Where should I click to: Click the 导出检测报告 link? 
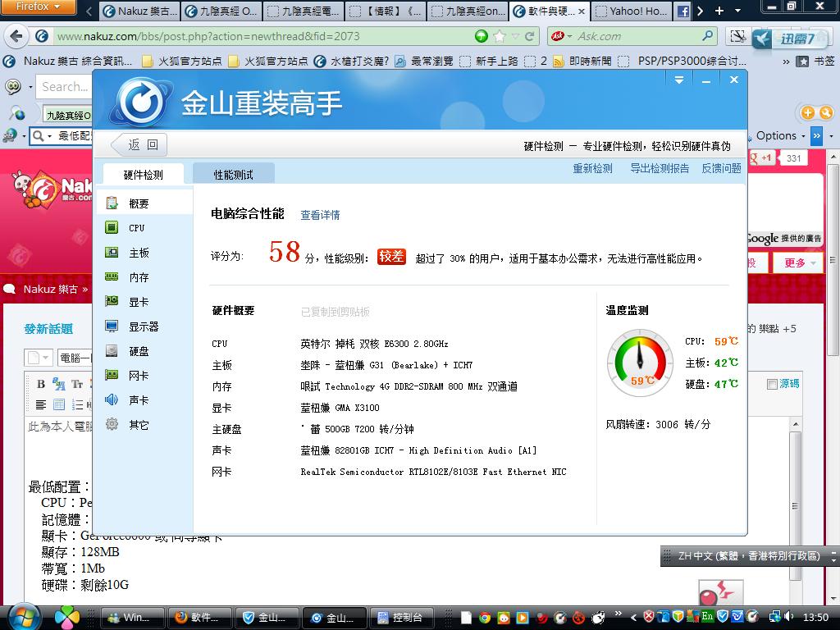(659, 168)
